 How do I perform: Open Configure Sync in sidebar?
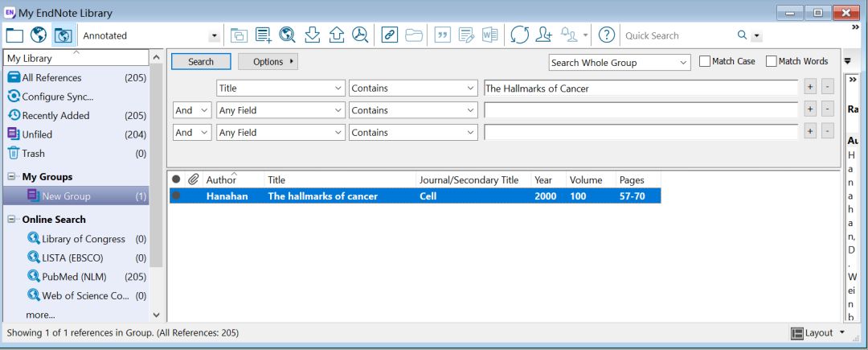[76, 97]
